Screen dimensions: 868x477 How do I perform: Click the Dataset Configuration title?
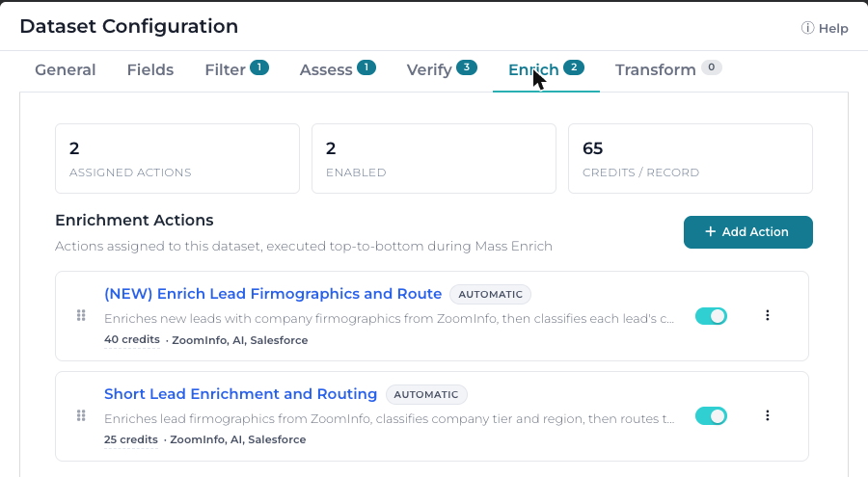tap(129, 27)
